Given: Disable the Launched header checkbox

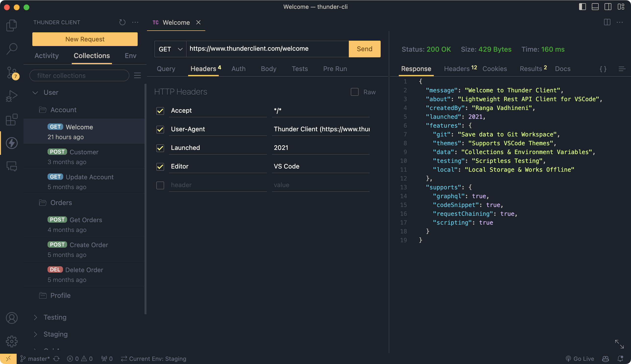Looking at the screenshot, I should point(160,148).
